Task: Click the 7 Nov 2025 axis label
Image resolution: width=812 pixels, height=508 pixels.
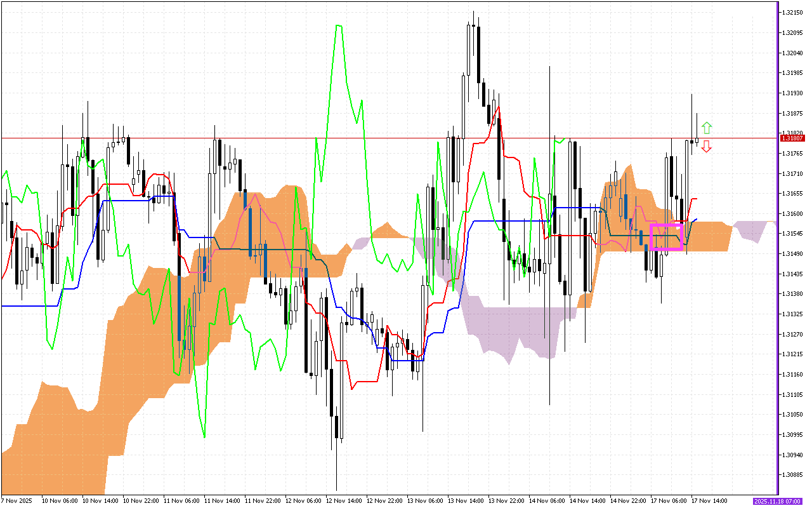Action: pyautogui.click(x=16, y=500)
